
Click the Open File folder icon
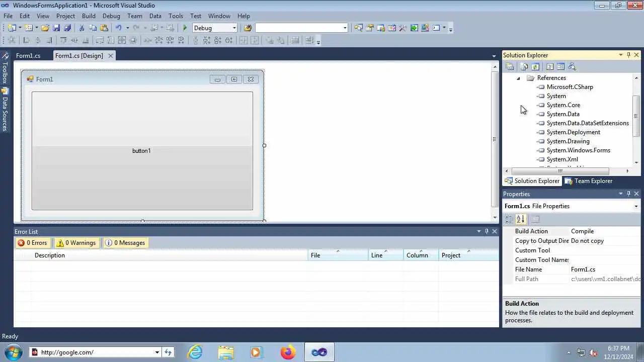coord(45,28)
